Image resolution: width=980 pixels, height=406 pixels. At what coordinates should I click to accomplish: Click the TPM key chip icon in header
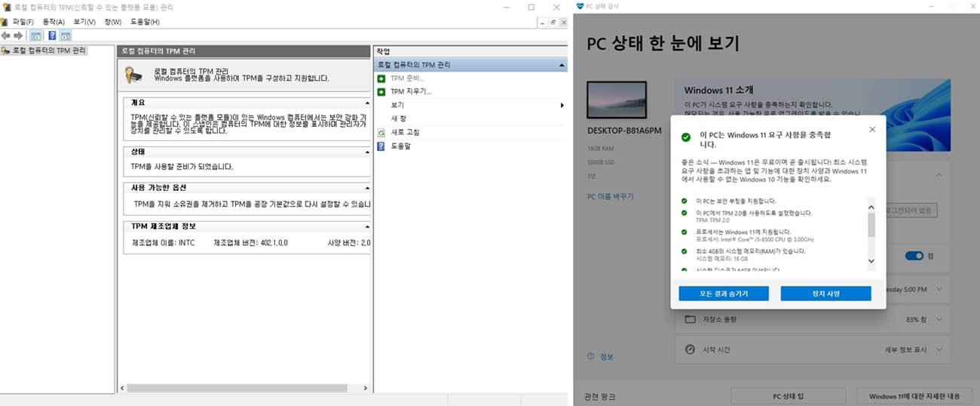pyautogui.click(x=133, y=74)
